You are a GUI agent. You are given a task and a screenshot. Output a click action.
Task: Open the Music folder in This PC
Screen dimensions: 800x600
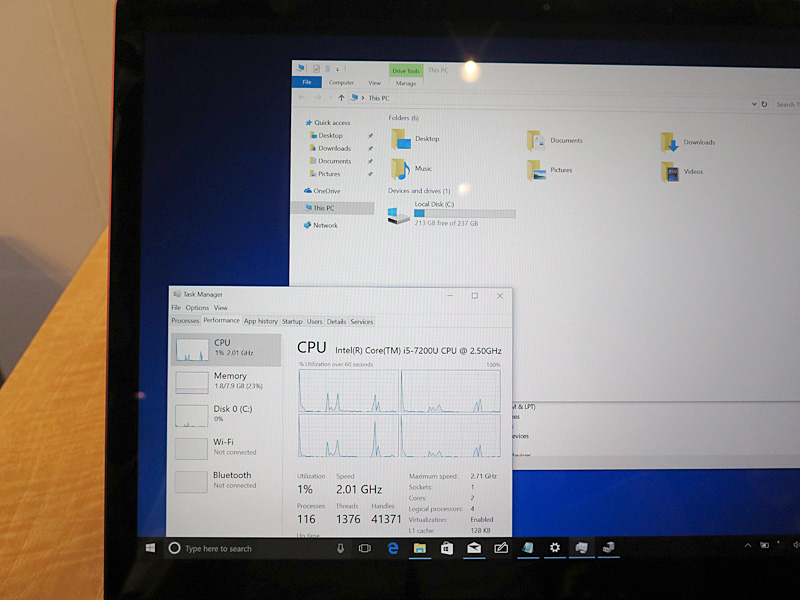click(x=414, y=168)
